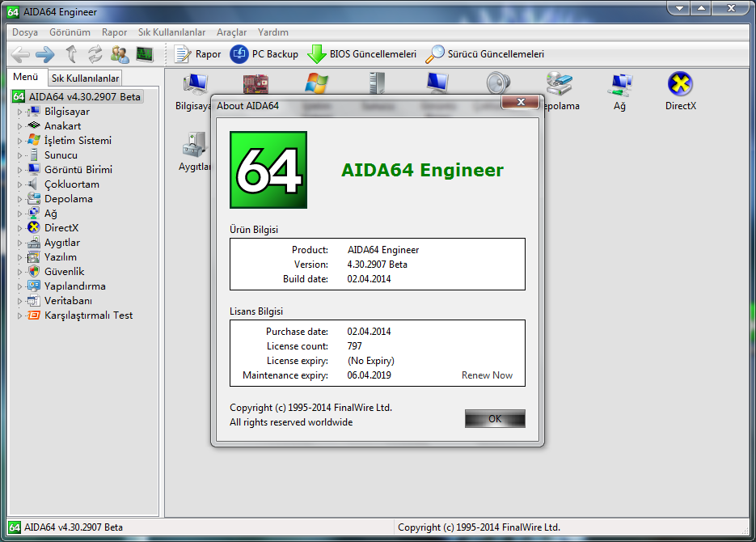Expand the Görüntü Birimi tree node

[x=19, y=170]
